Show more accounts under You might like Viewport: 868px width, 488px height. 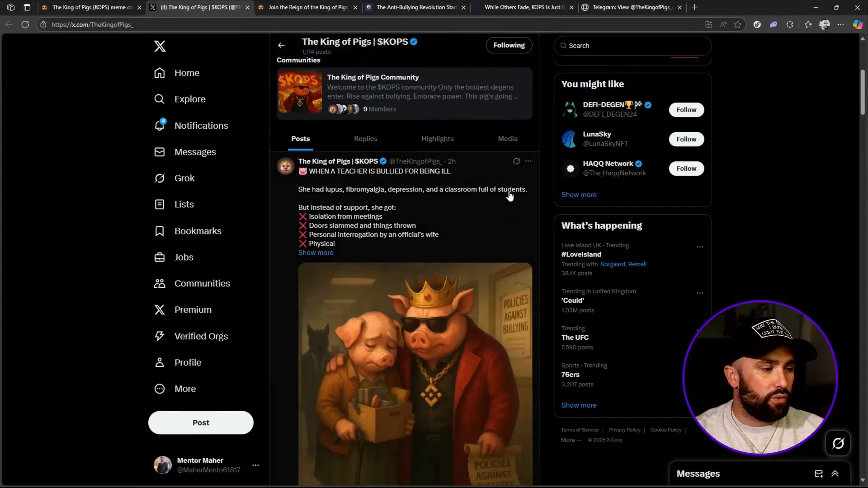click(x=579, y=195)
